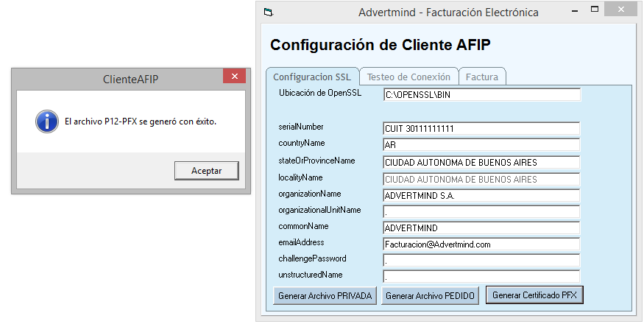Click the organizationalUnitName input field

click(x=481, y=212)
